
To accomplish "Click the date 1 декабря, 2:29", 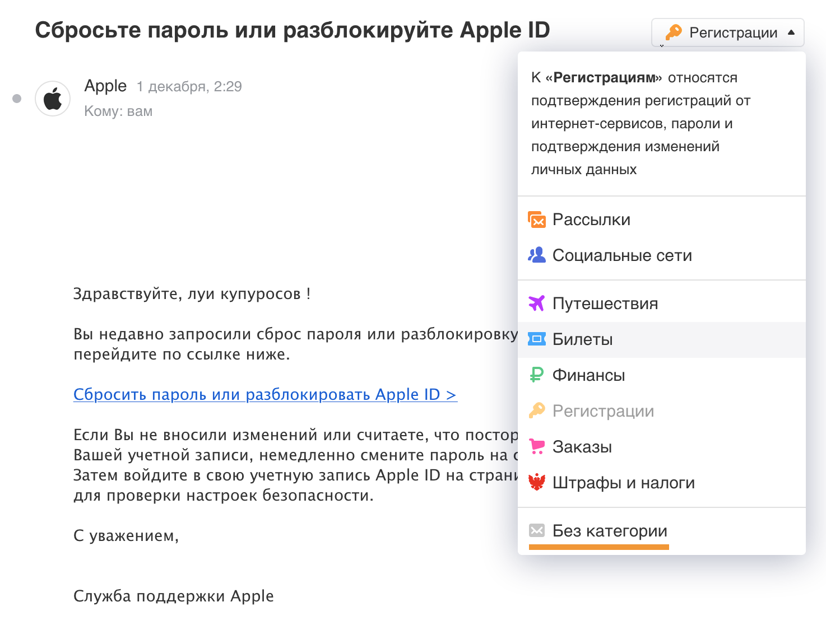I will click(189, 86).
